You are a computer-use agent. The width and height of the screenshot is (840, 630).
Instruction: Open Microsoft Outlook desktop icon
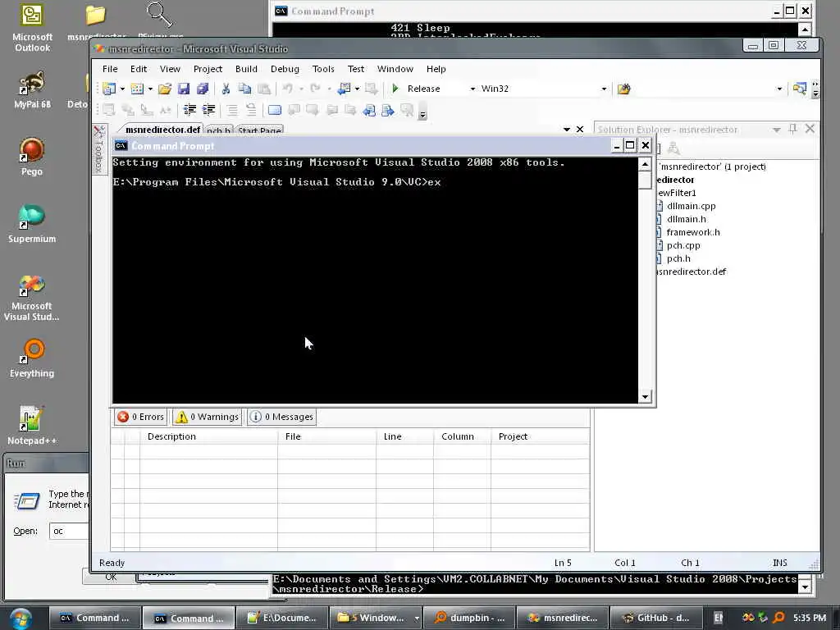32,27
